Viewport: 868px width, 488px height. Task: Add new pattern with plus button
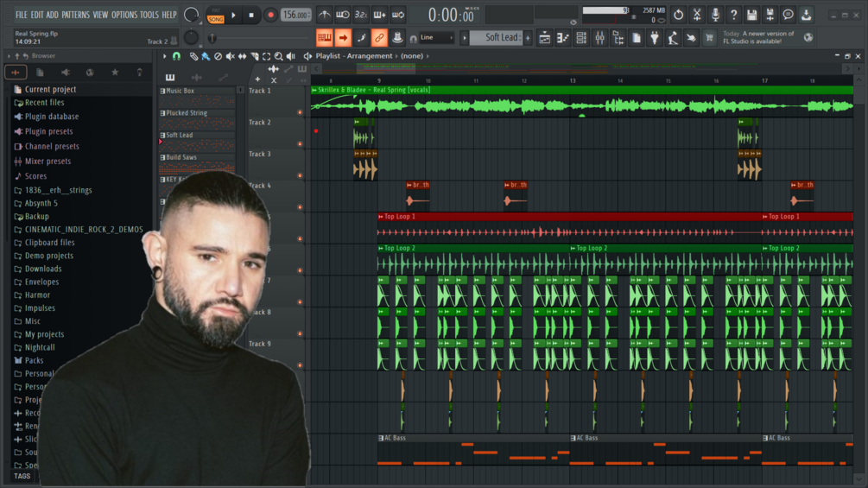(x=528, y=38)
